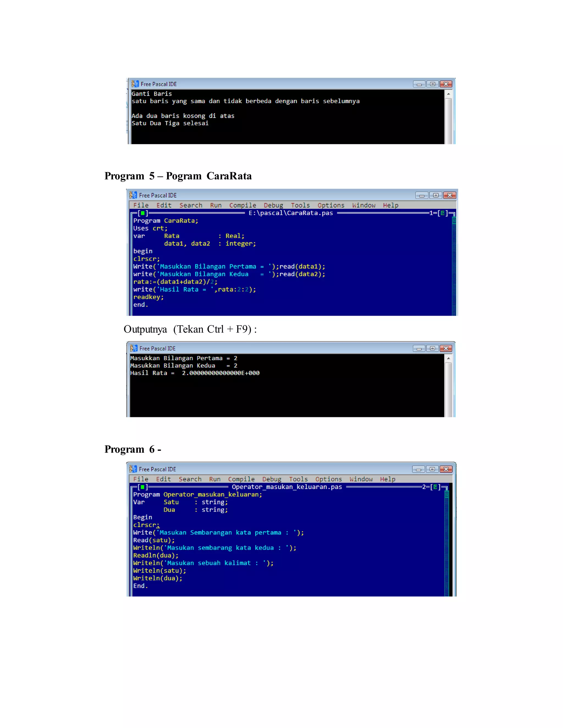
Task: Open Compile menu in Operator_masukan_keluaran IDE window
Action: (x=241, y=479)
